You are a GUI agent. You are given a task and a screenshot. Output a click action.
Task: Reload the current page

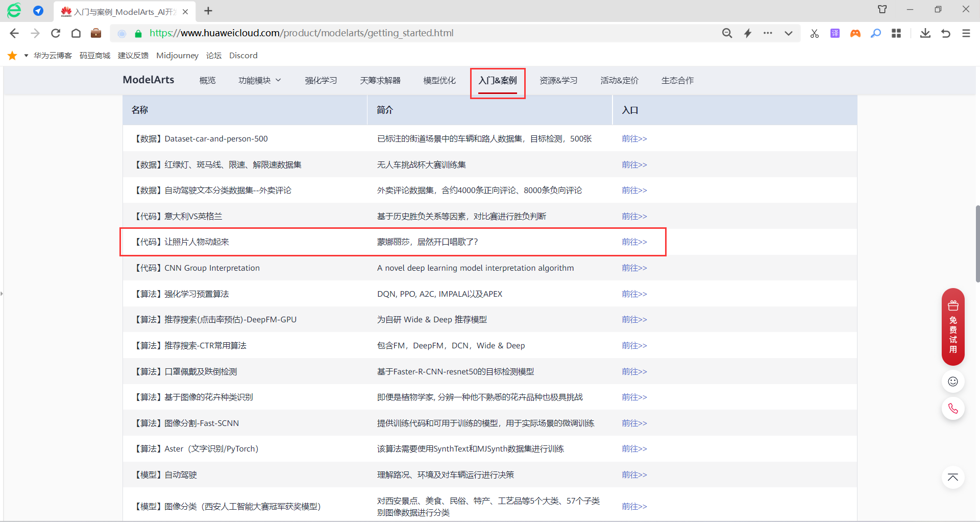[56, 33]
